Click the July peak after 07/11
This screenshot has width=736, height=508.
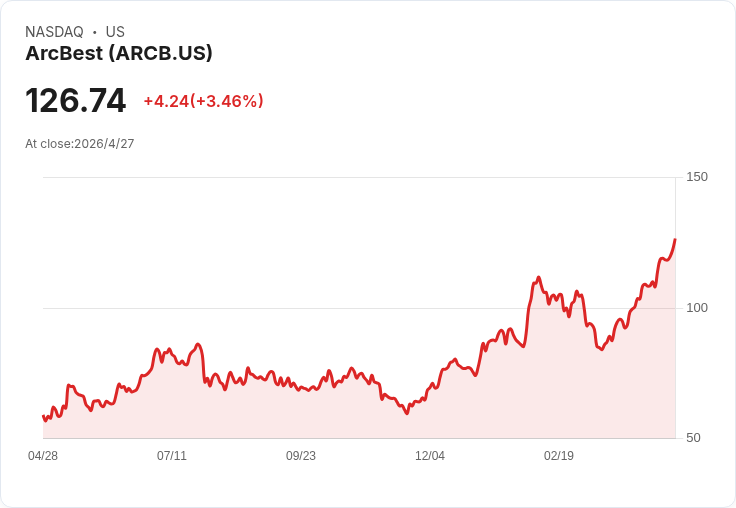(198, 344)
